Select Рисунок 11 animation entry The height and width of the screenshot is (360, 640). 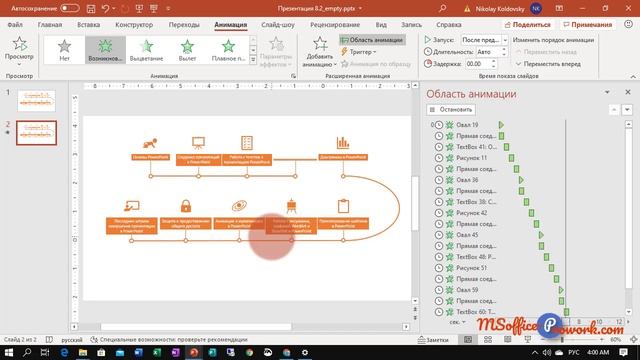click(x=472, y=158)
